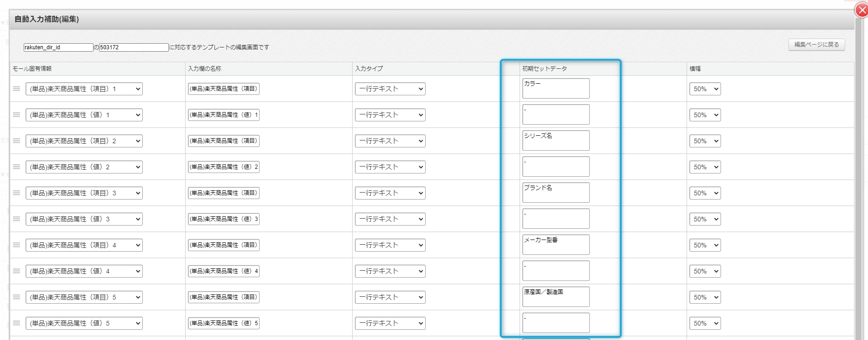Expand the (単品)楽天商品属性（項目）4 dropdown
Screen dimensions: 868x340
[x=84, y=245]
